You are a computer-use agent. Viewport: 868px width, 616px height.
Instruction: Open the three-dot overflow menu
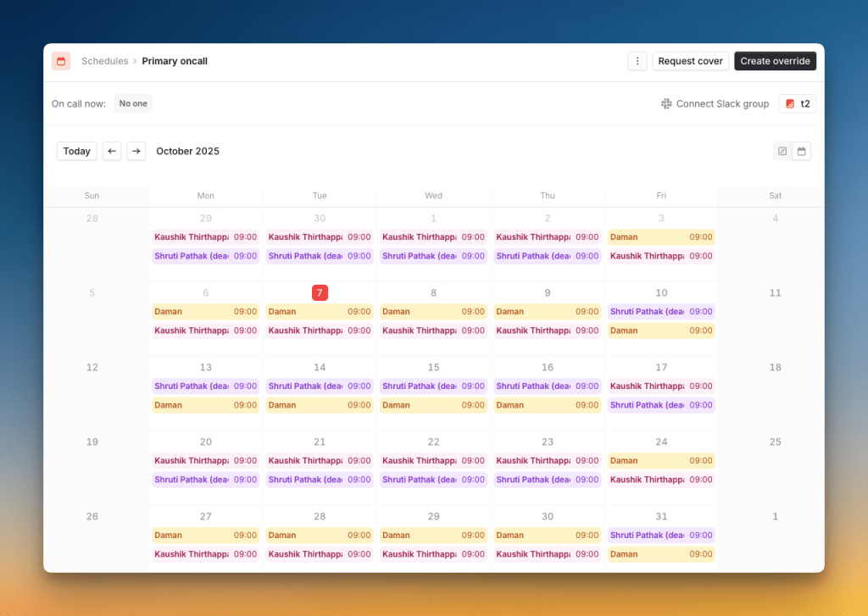(637, 61)
